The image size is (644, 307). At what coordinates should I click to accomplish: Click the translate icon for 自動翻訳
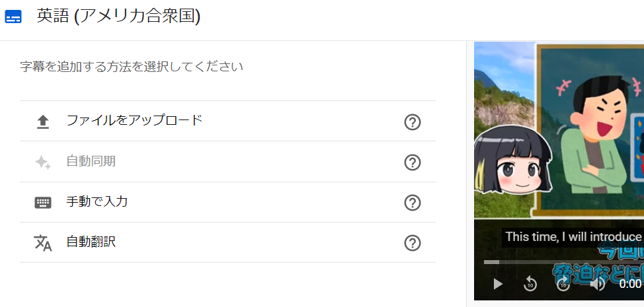[43, 243]
